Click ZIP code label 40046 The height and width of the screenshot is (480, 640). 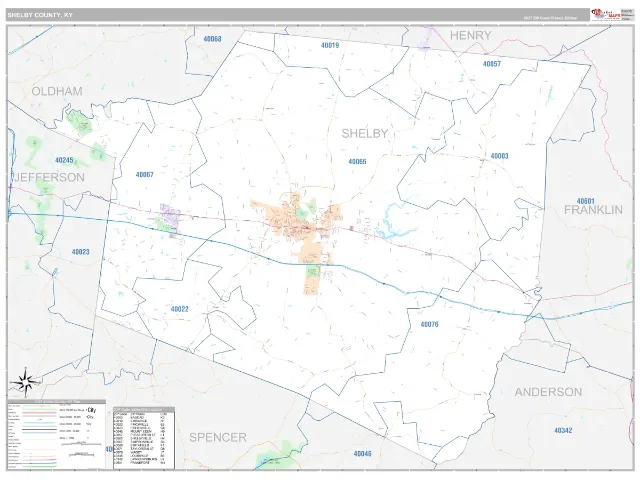pyautogui.click(x=362, y=453)
